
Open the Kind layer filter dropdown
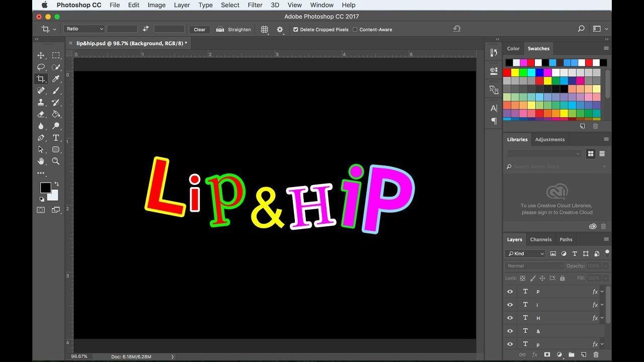click(525, 254)
